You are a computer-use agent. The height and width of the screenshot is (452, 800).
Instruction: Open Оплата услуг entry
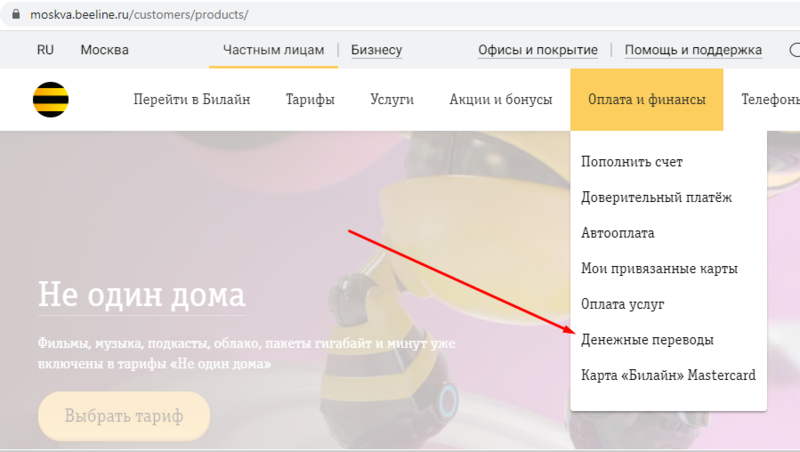622,304
